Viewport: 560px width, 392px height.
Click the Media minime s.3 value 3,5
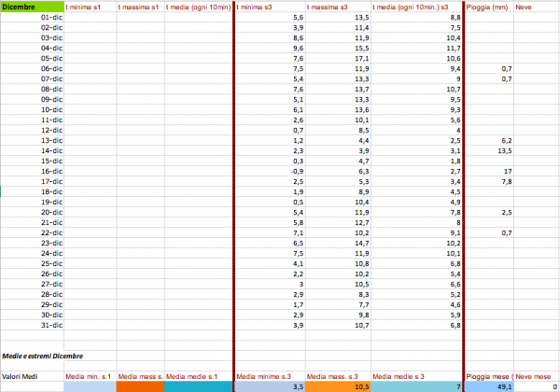coord(270,386)
